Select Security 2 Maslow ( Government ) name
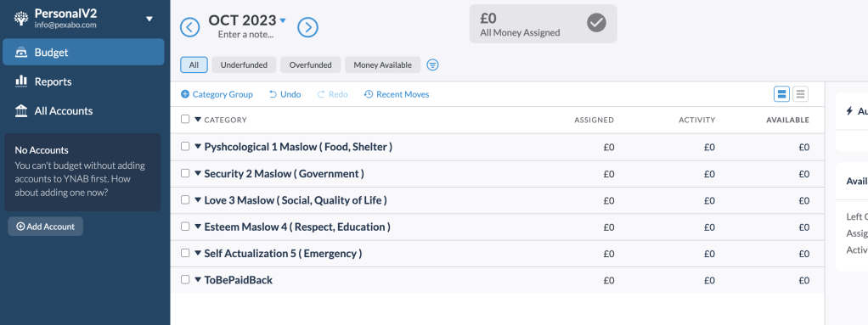The height and width of the screenshot is (325, 868). [284, 174]
